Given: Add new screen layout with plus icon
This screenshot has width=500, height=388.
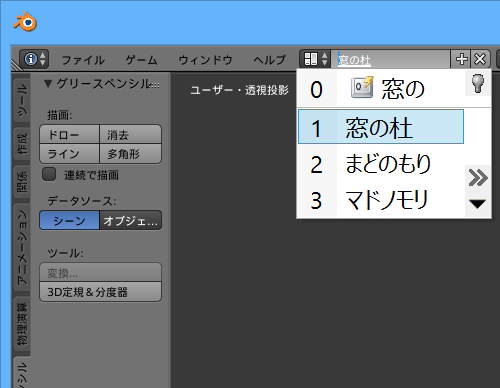Looking at the screenshot, I should click(x=461, y=59).
